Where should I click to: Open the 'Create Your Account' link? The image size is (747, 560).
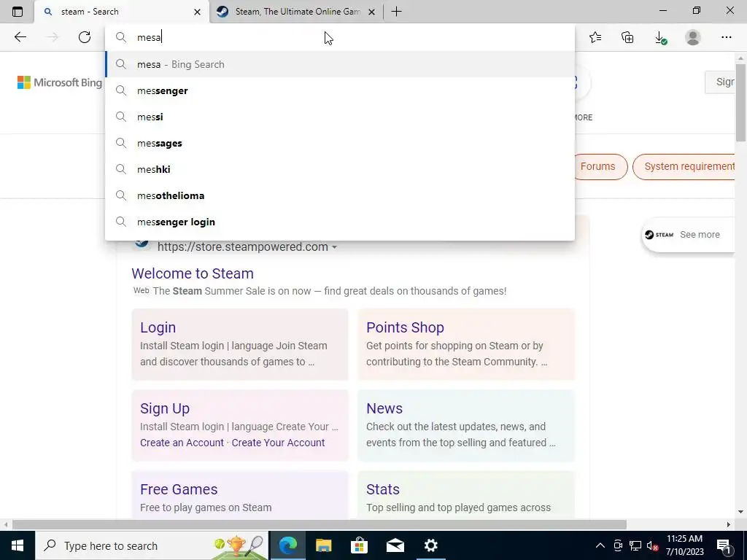[278, 443]
